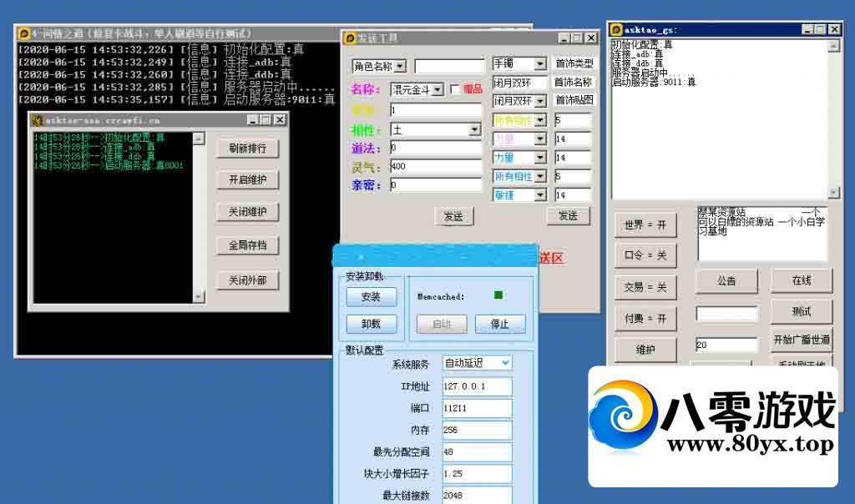
Task: Click the 端口 field showing 11211
Action: (x=477, y=408)
